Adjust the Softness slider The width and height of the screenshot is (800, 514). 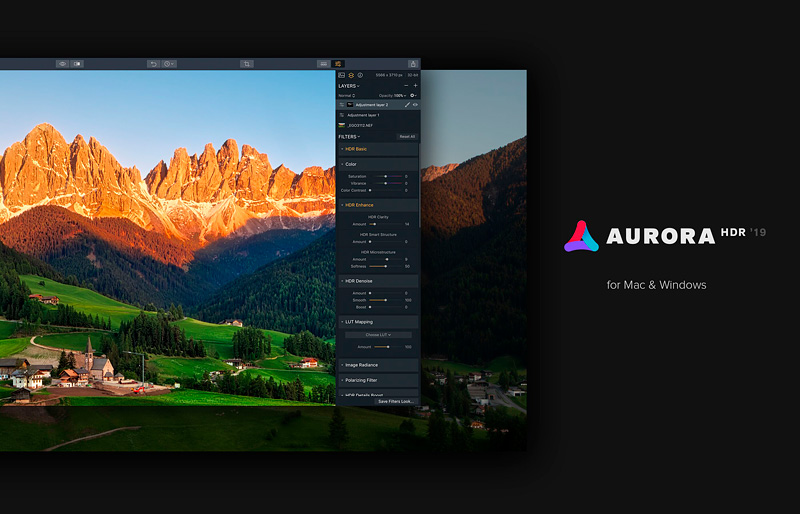tap(386, 266)
